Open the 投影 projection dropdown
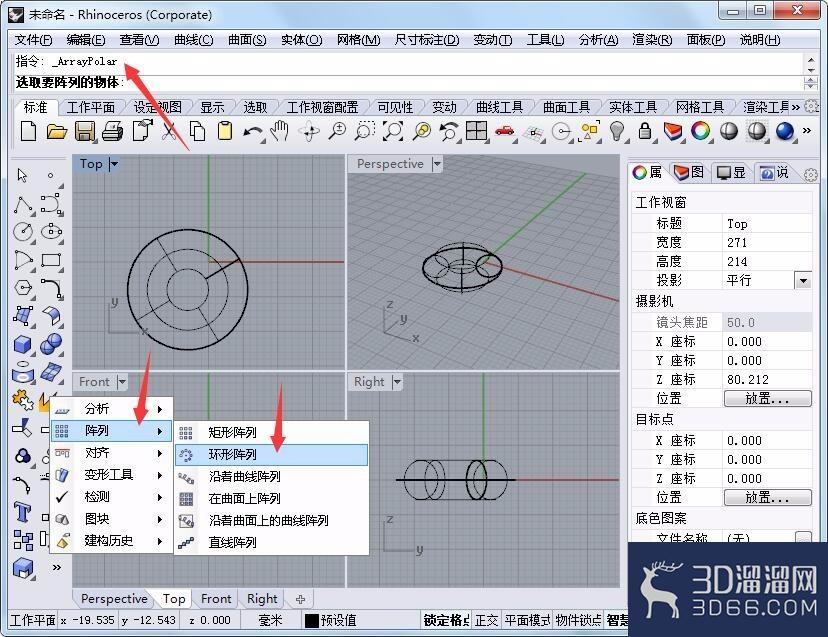The height and width of the screenshot is (637, 828). click(x=803, y=280)
